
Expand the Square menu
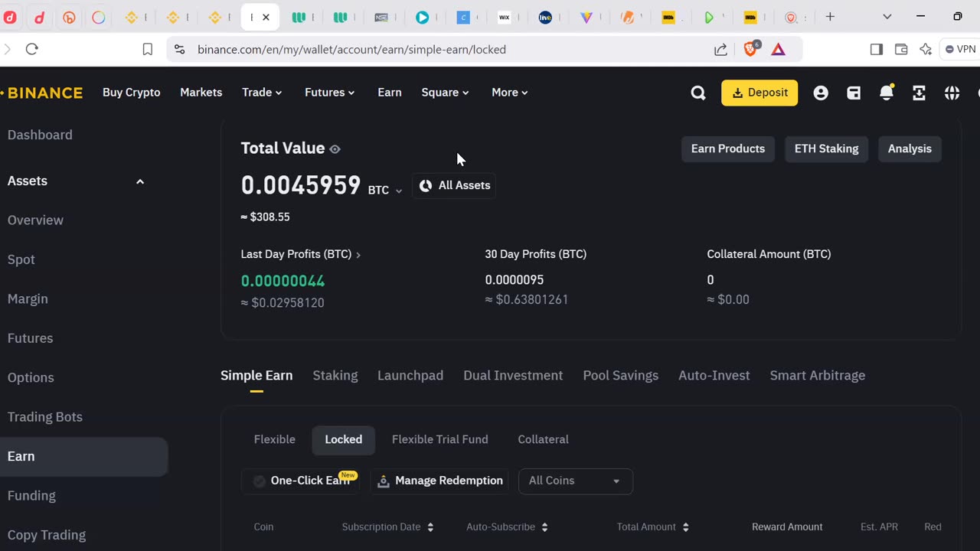pyautogui.click(x=445, y=93)
